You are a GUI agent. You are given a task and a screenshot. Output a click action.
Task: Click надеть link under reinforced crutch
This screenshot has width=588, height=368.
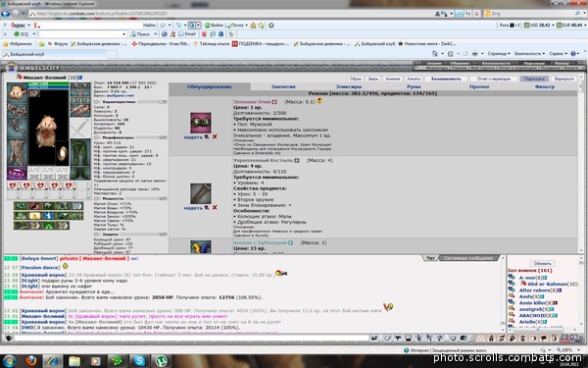[x=193, y=208]
